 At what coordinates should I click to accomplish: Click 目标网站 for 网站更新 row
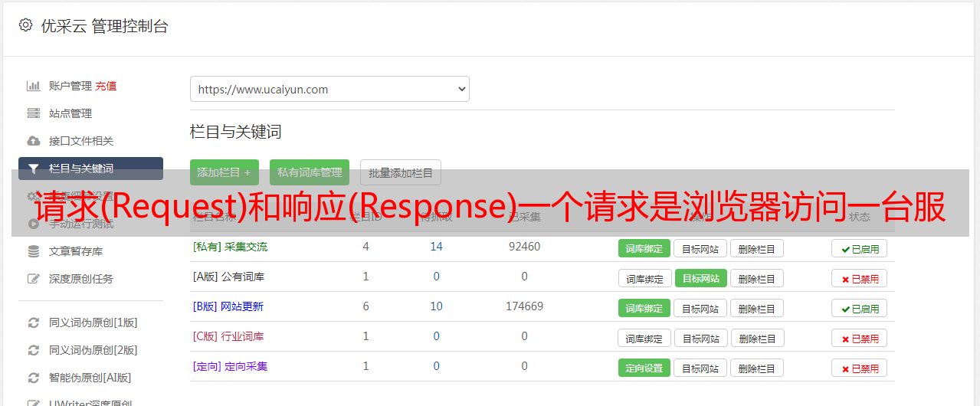(x=700, y=308)
